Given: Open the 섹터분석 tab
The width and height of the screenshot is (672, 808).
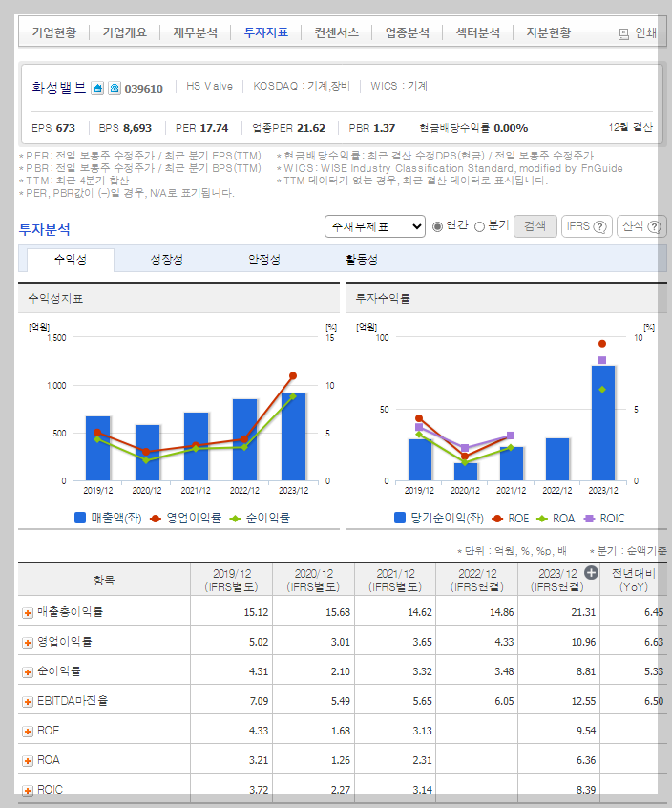Looking at the screenshot, I should click(478, 32).
